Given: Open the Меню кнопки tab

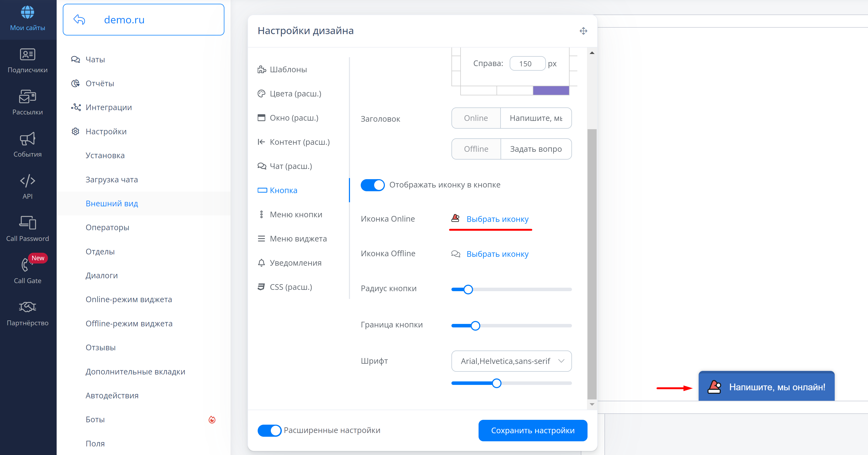Looking at the screenshot, I should pyautogui.click(x=296, y=215).
